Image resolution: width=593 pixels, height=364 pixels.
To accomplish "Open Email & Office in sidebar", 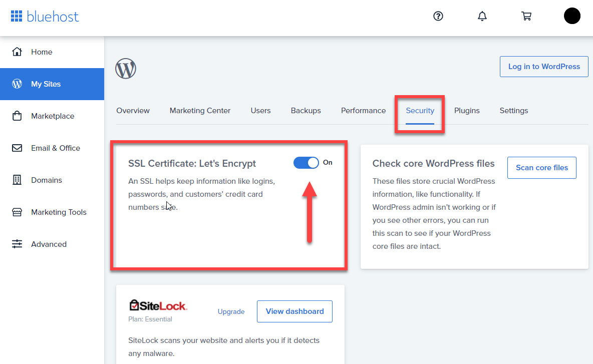I will pyautogui.click(x=52, y=148).
